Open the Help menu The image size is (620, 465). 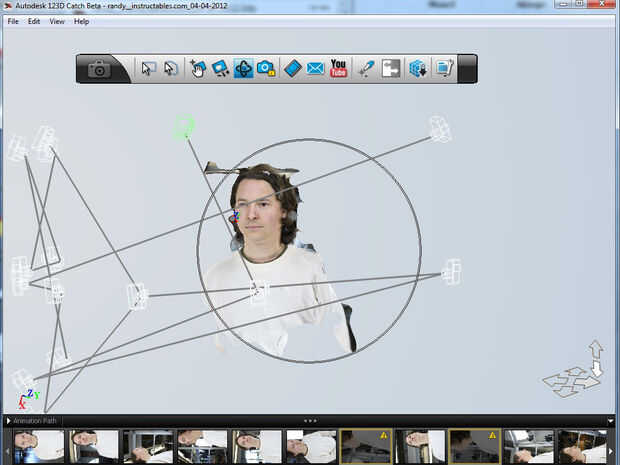(x=81, y=21)
